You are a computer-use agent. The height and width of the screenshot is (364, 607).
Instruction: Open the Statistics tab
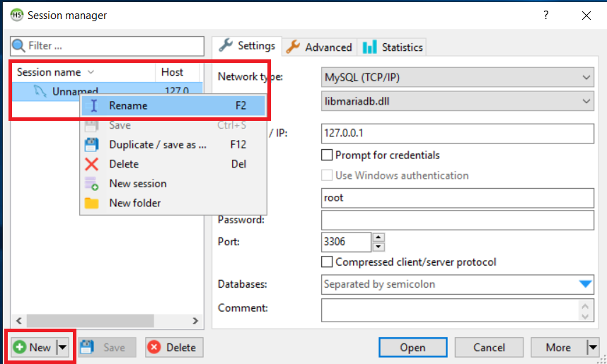pyautogui.click(x=392, y=47)
